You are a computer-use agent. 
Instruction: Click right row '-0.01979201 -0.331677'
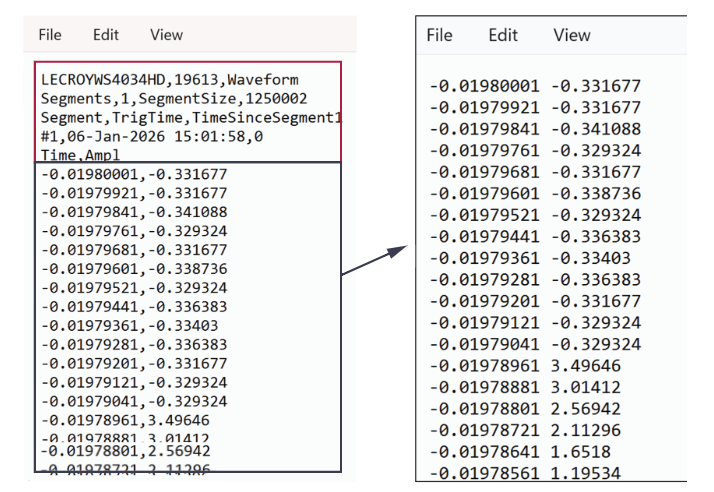click(535, 301)
